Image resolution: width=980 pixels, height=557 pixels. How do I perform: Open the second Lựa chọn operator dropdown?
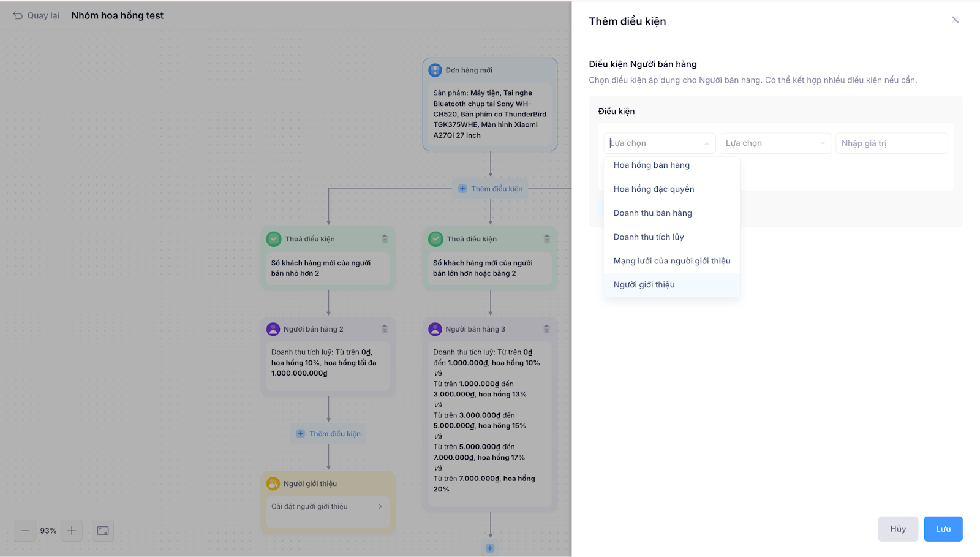click(775, 143)
